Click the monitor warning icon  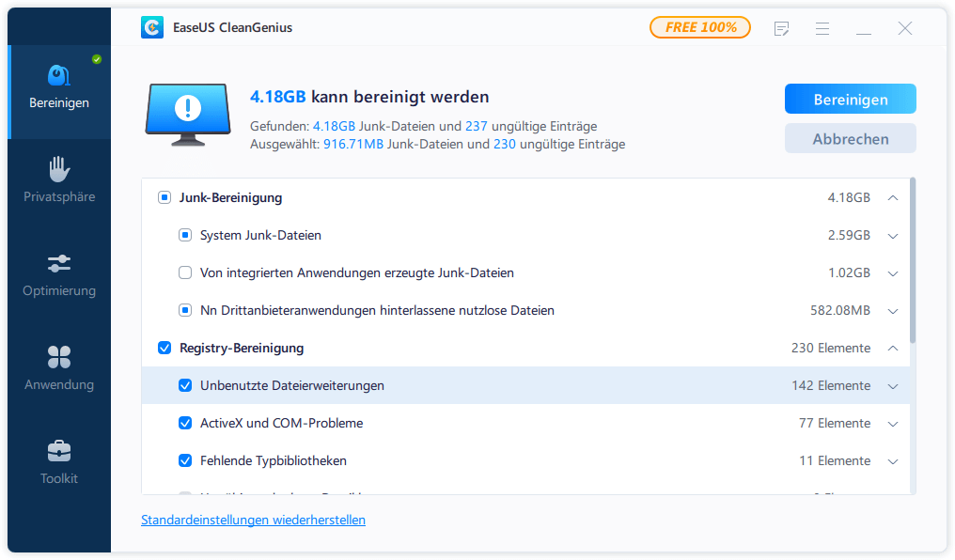pyautogui.click(x=188, y=115)
